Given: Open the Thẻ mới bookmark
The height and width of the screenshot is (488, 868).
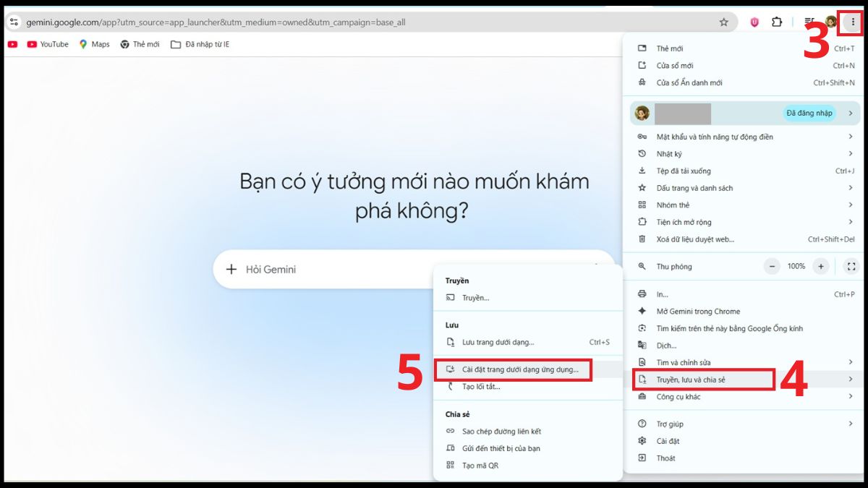Looking at the screenshot, I should coord(140,44).
